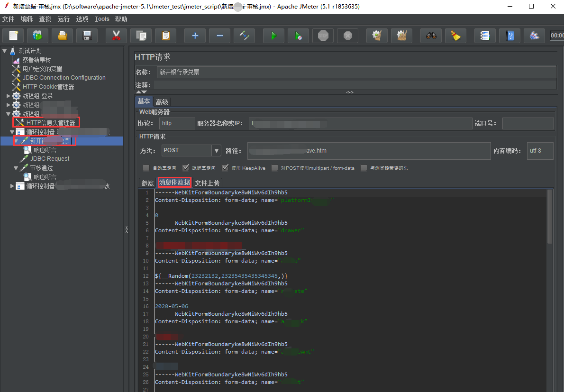Open the 文件 menu
The image size is (564, 392).
click(8, 19)
